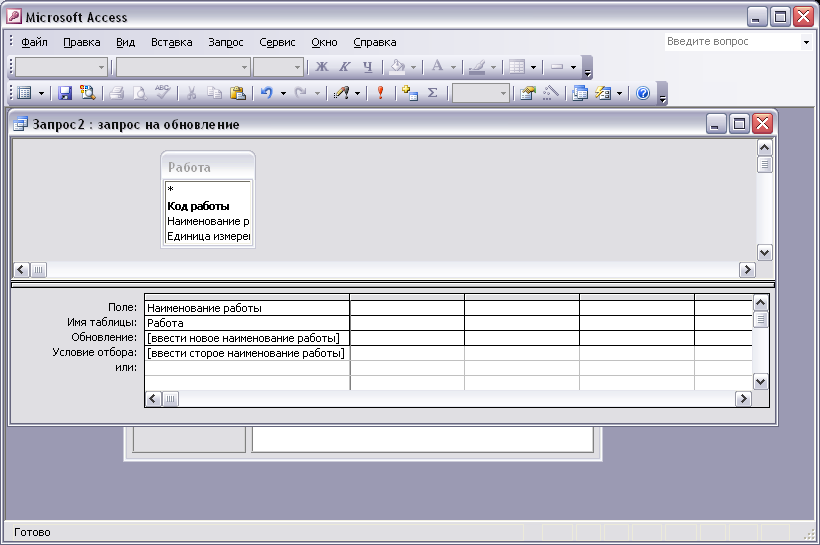
Task: Click the Print icon
Action: 117,93
